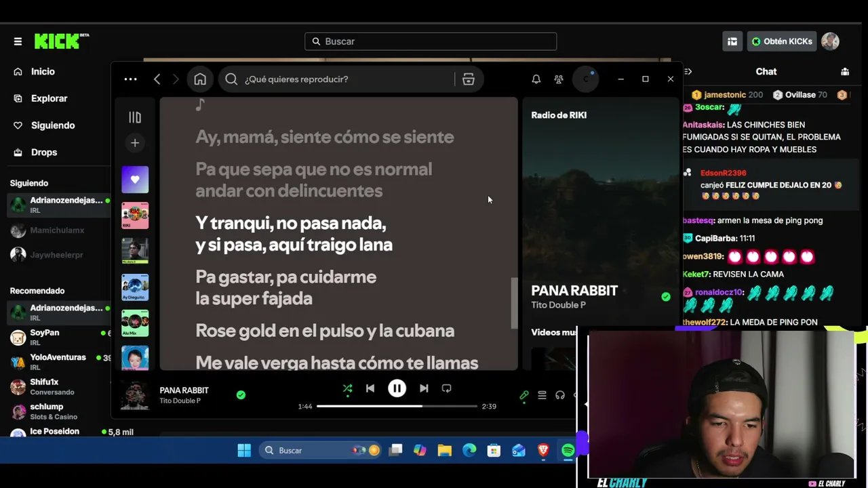Open the Spotify profile avatar menu
The width and height of the screenshot is (868, 488).
(586, 79)
